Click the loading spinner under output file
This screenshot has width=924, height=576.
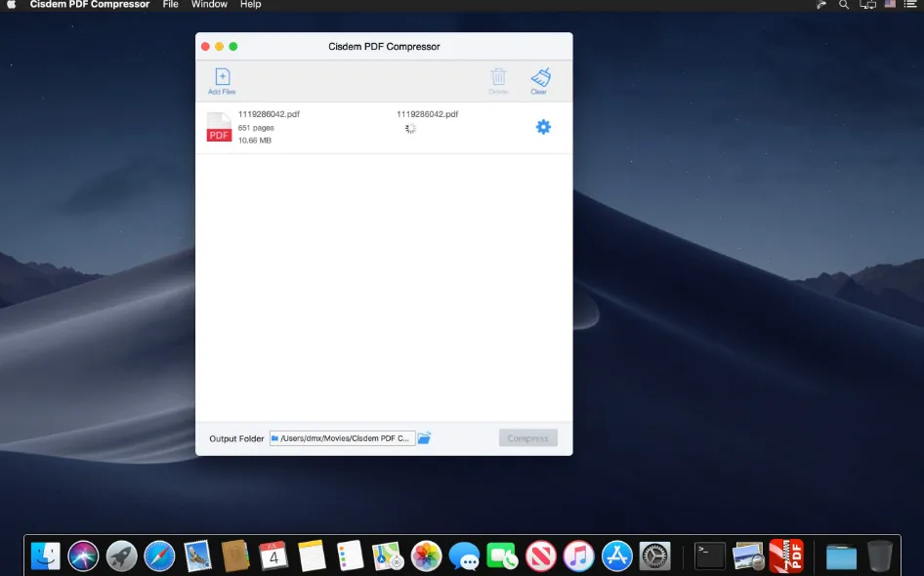(x=411, y=129)
